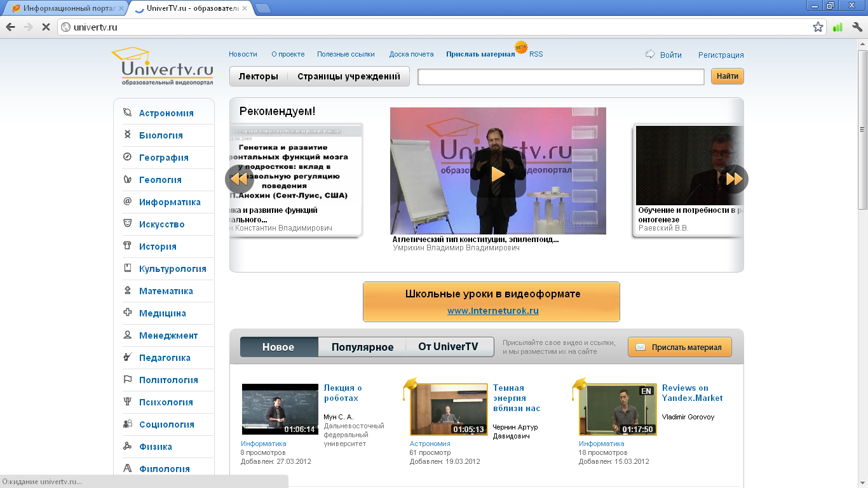Click the green bars extension icon

click(837, 27)
